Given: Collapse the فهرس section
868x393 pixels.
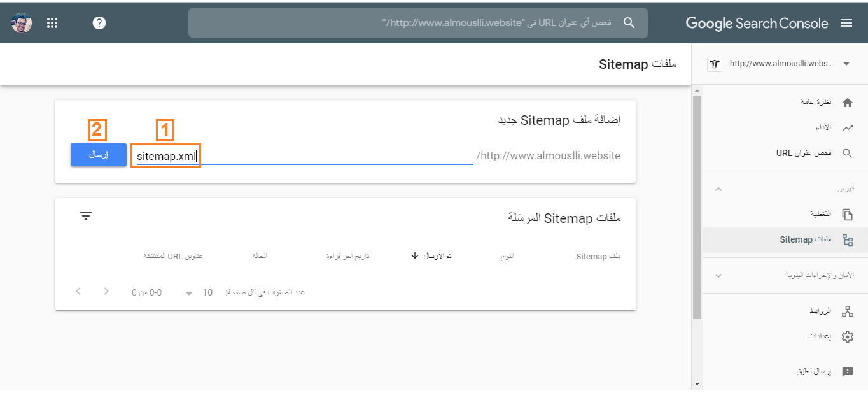Looking at the screenshot, I should click(x=718, y=189).
